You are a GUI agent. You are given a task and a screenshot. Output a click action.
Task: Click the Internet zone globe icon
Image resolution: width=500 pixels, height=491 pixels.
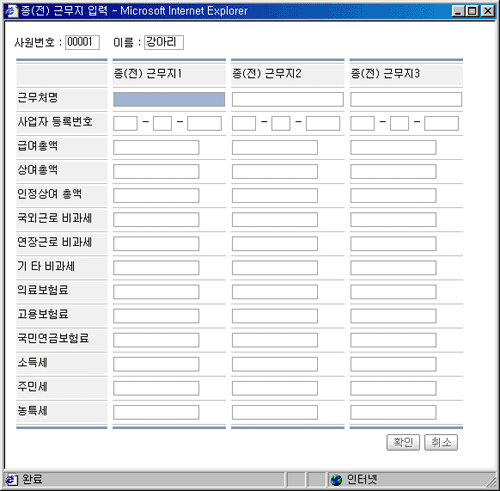336,480
